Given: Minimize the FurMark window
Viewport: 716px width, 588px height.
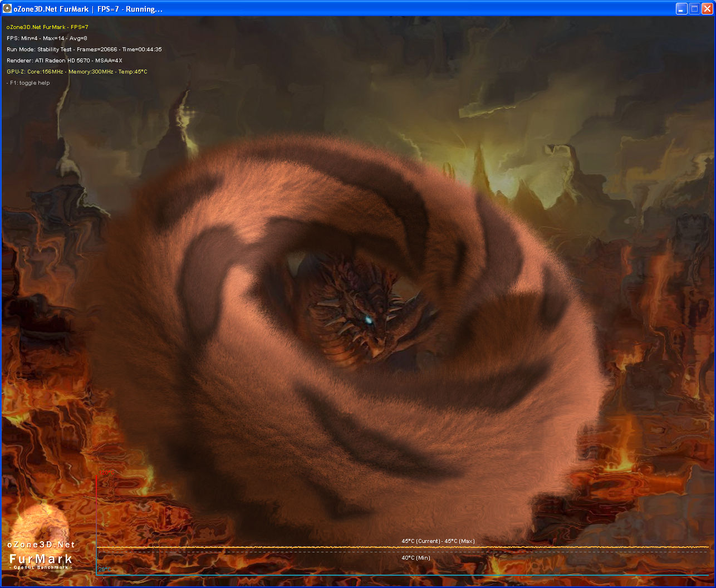Looking at the screenshot, I should pyautogui.click(x=681, y=8).
